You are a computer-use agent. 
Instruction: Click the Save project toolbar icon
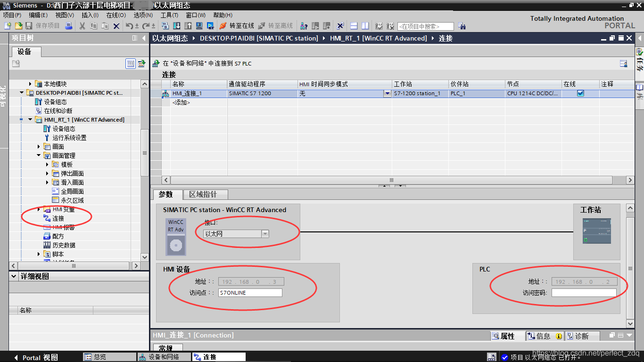[29, 25]
